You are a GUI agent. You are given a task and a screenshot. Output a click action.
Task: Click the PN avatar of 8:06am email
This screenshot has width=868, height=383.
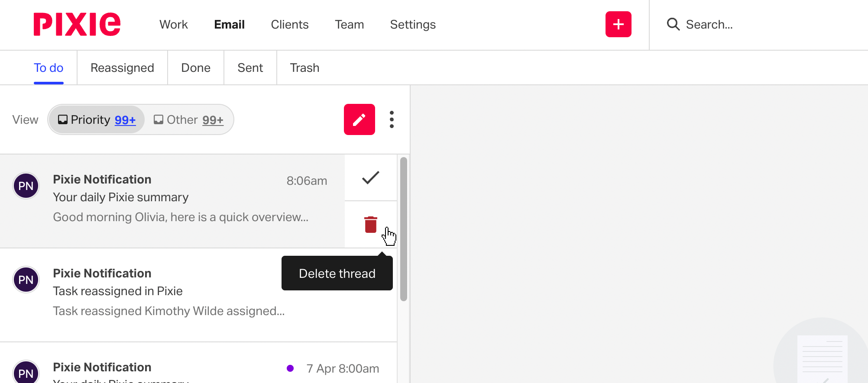[26, 186]
